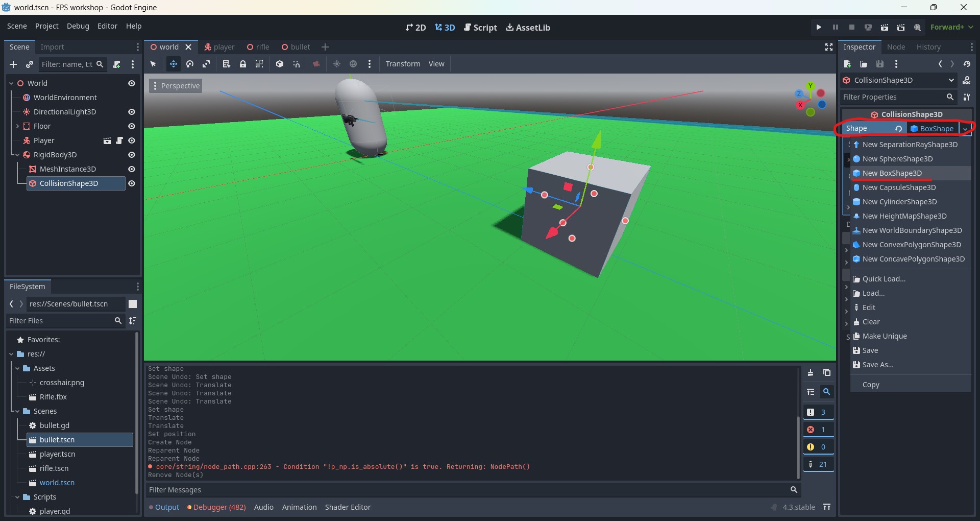Run the project with the play button
Screen dimensions: 980x521
coord(819,27)
